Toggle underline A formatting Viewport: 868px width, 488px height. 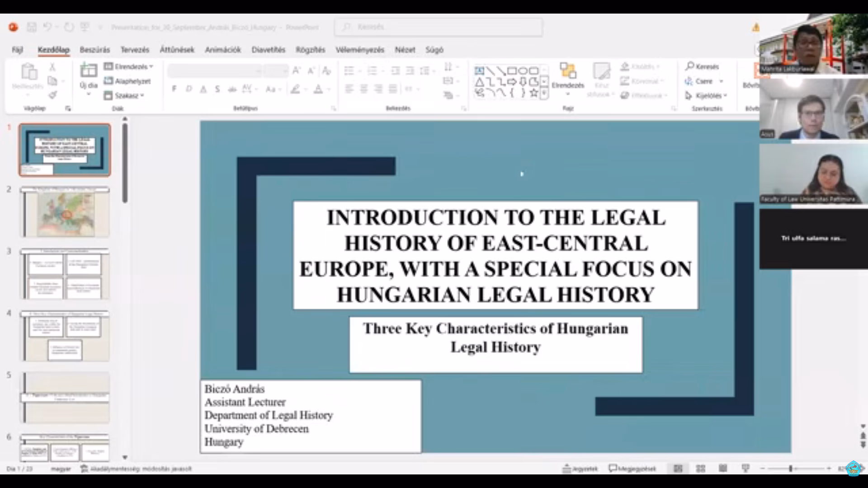[203, 89]
